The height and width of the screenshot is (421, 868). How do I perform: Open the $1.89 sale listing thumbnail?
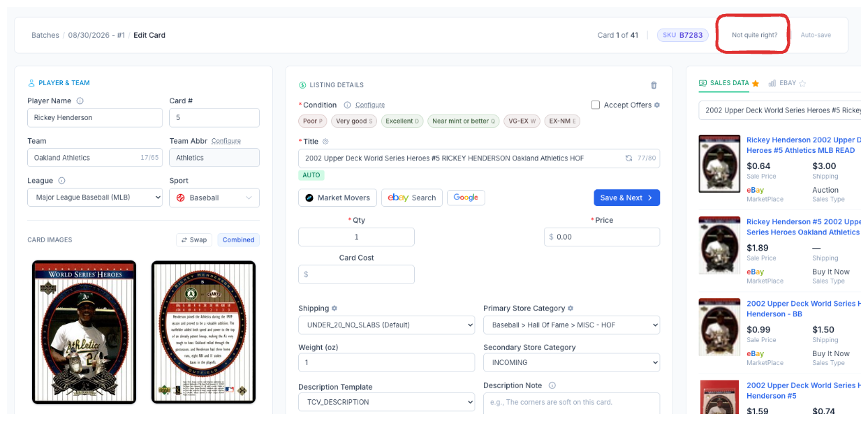[x=719, y=246]
